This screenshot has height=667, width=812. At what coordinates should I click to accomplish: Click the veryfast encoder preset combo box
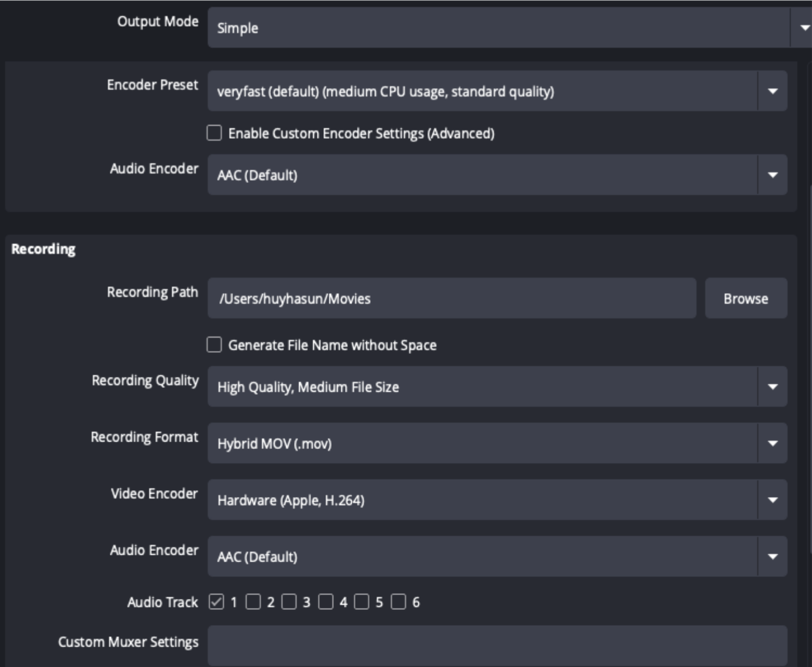click(497, 91)
